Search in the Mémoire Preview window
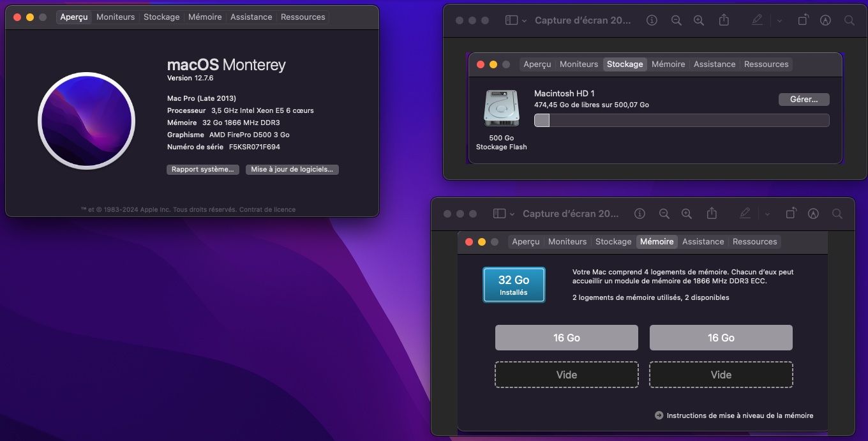This screenshot has width=868, height=441. [x=837, y=214]
